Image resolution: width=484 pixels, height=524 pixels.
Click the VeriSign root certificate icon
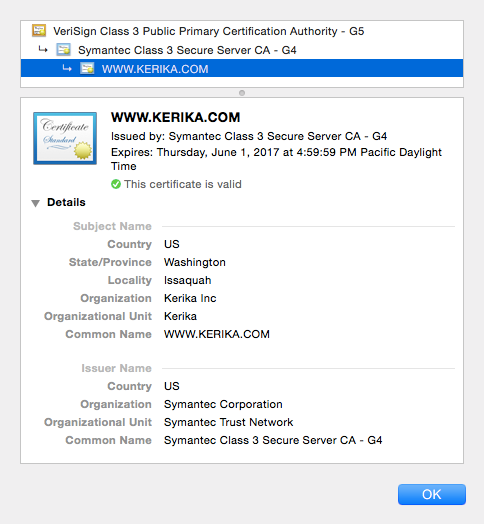coord(39,30)
